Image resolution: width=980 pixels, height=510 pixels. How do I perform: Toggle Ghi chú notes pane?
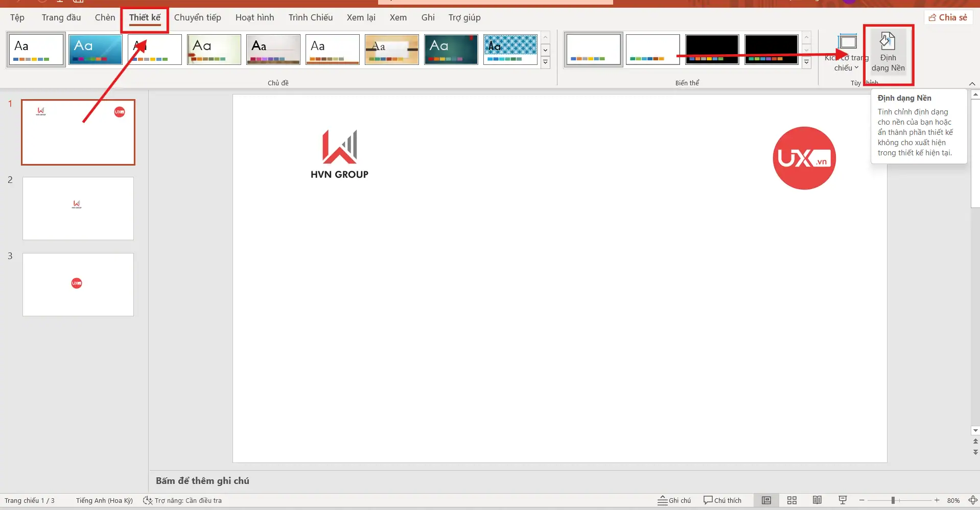coord(674,500)
